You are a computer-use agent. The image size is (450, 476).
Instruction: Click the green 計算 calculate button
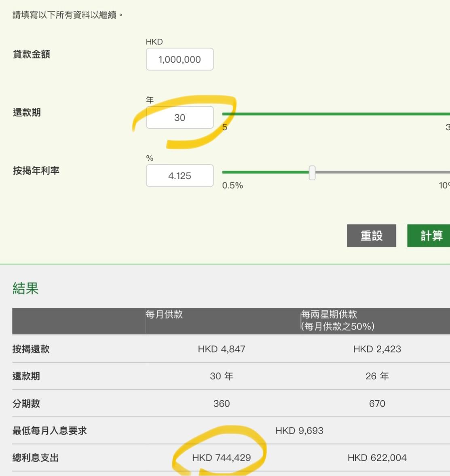[x=429, y=235]
